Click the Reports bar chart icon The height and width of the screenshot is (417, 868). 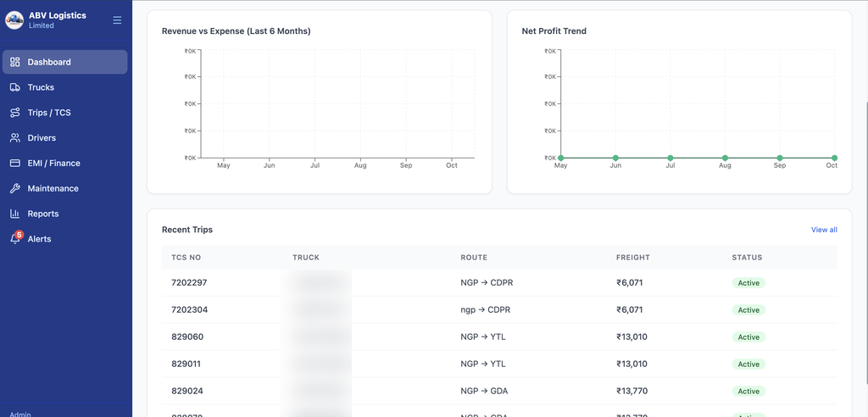15,214
